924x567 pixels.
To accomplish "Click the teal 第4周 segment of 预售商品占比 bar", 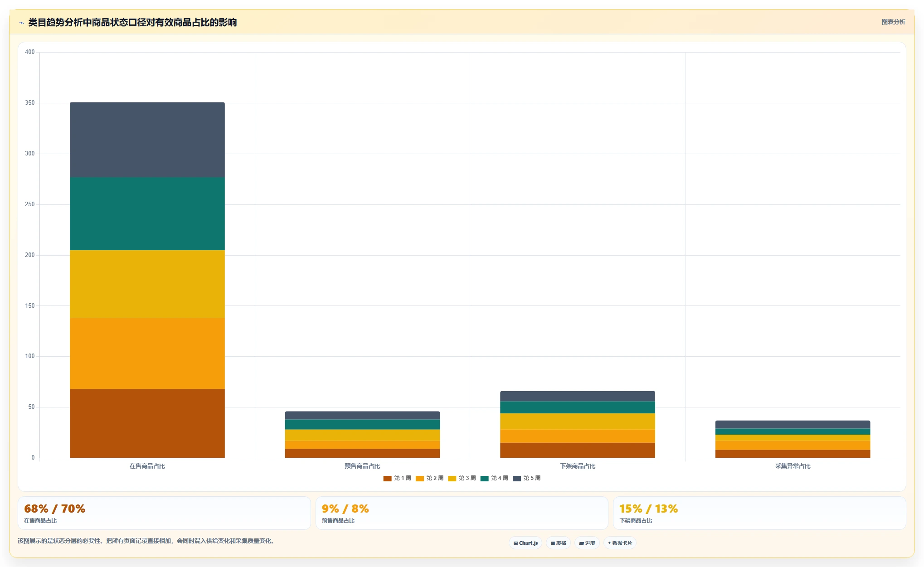I will 362,425.
